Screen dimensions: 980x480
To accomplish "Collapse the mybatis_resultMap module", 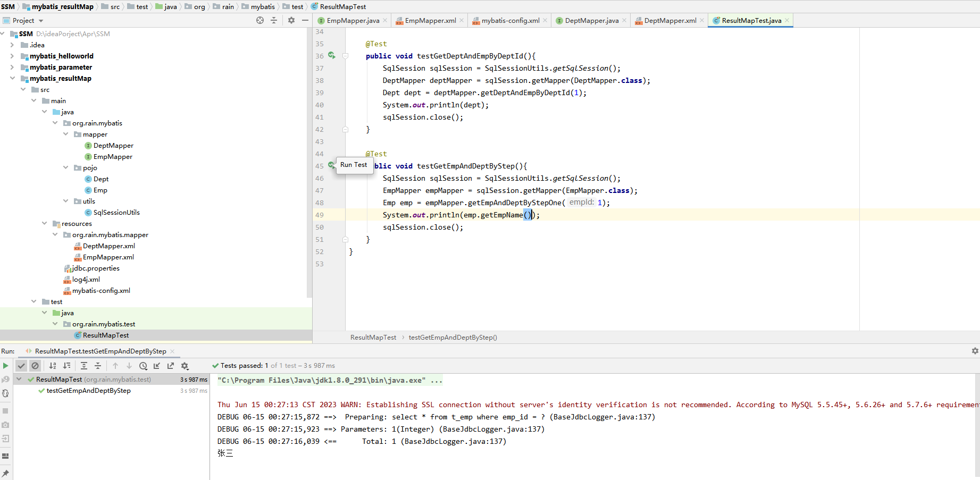I will pyautogui.click(x=12, y=78).
